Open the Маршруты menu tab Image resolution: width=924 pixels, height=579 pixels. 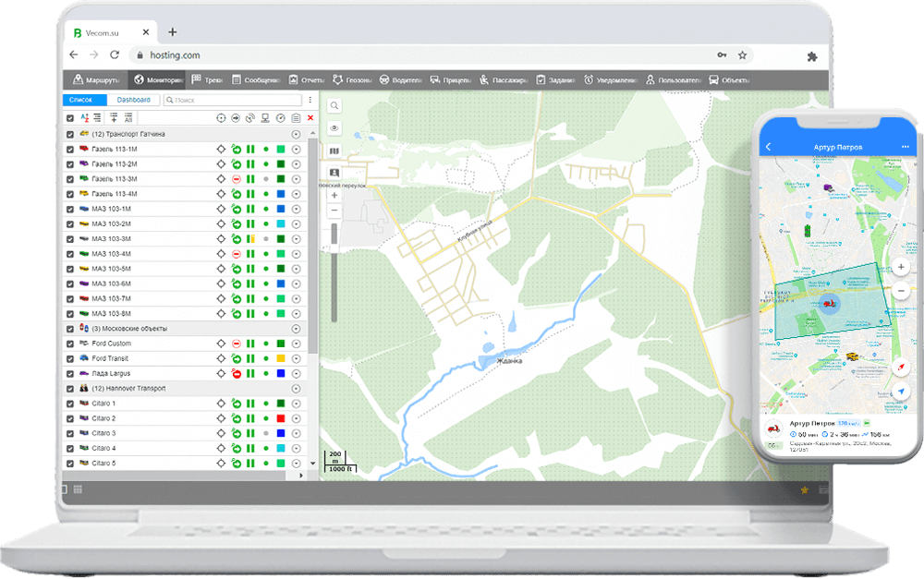click(x=96, y=80)
